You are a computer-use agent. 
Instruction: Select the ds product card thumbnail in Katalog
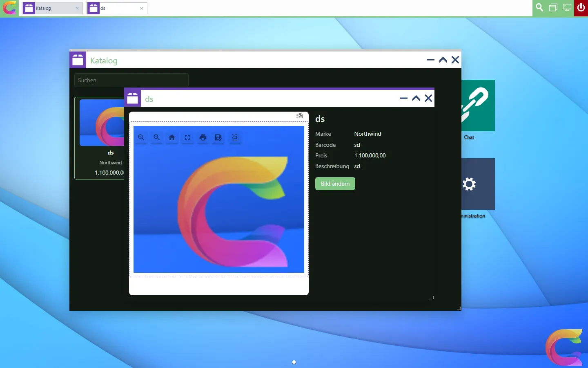pyautogui.click(x=102, y=123)
